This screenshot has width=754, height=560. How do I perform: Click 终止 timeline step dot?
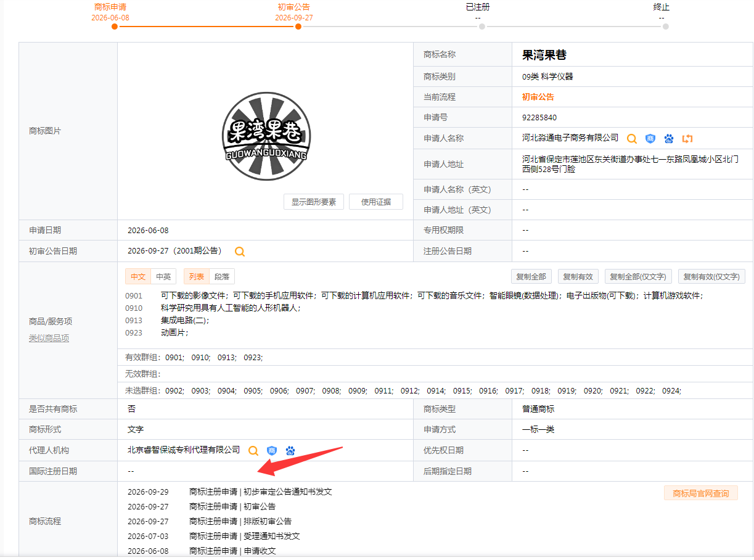(x=666, y=27)
